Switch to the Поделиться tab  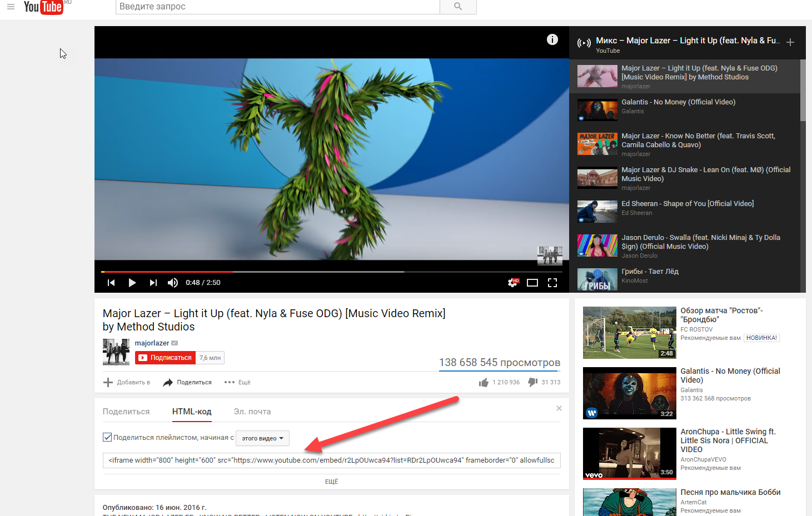coord(126,412)
